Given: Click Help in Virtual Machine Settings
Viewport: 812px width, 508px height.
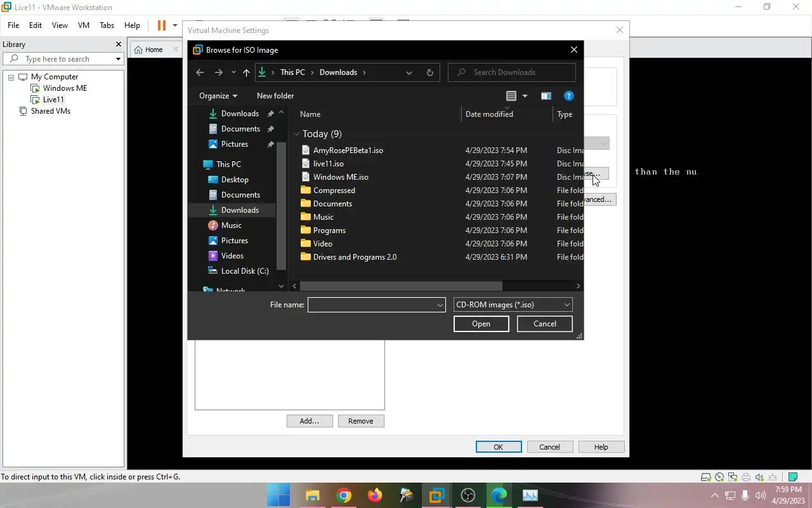Looking at the screenshot, I should tap(601, 447).
